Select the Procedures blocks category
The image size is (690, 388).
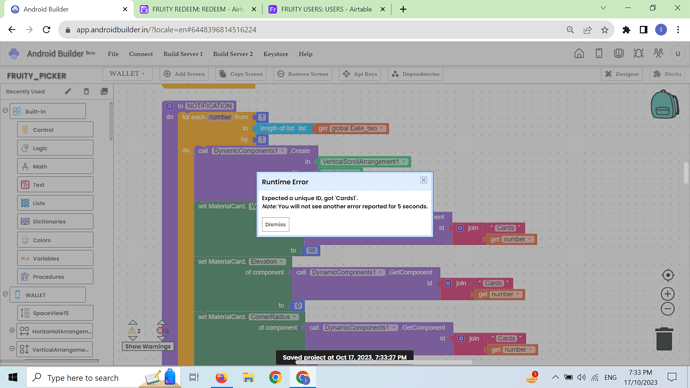[x=55, y=277]
